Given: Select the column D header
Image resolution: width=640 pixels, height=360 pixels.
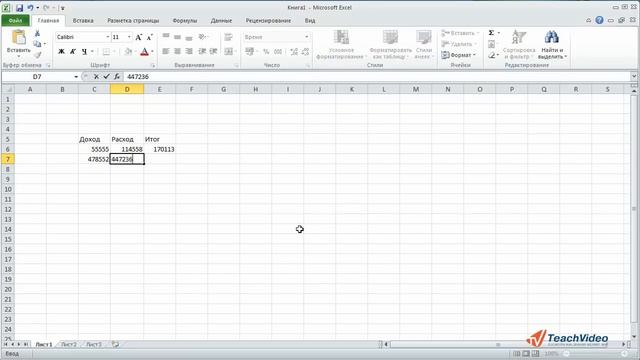Looking at the screenshot, I should tap(127, 89).
